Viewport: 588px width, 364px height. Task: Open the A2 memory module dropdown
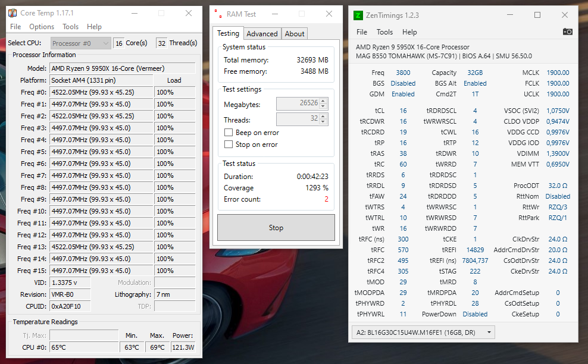423,332
